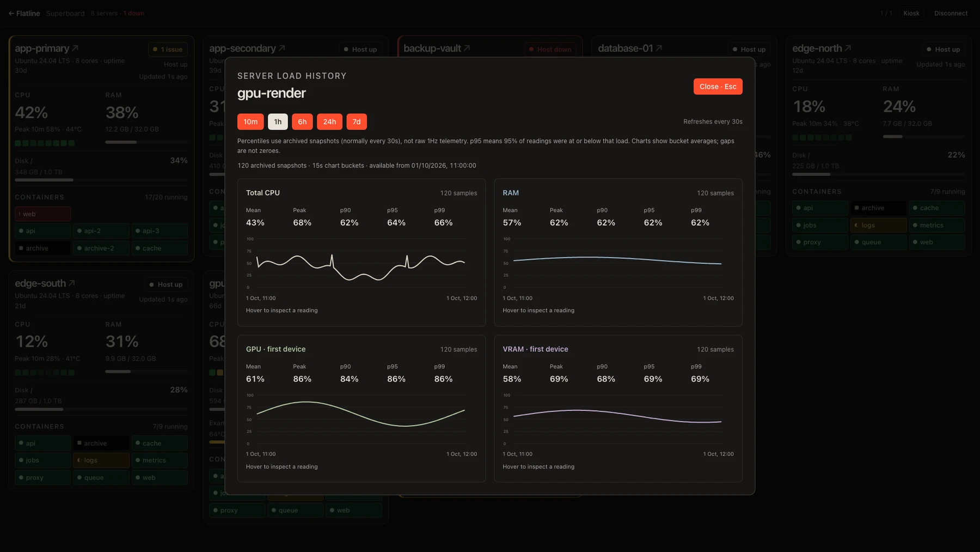Select the 1h time range
The height and width of the screenshot is (552, 980).
278,122
